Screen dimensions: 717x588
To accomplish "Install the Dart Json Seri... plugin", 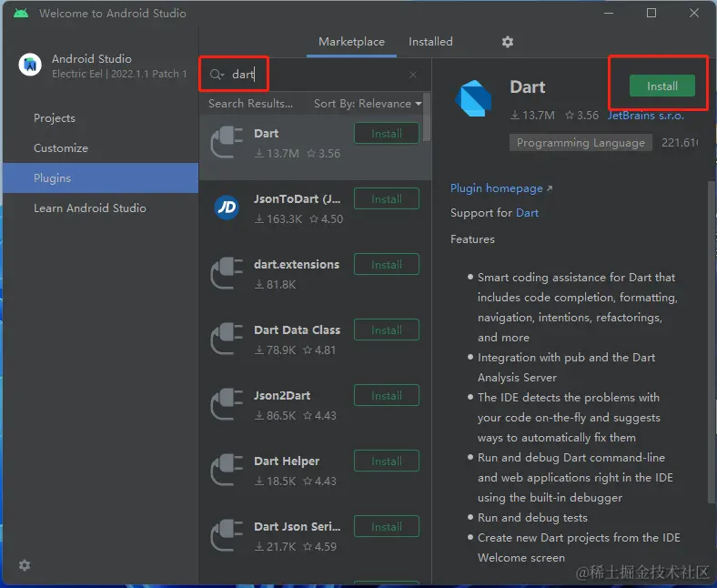I will (387, 526).
